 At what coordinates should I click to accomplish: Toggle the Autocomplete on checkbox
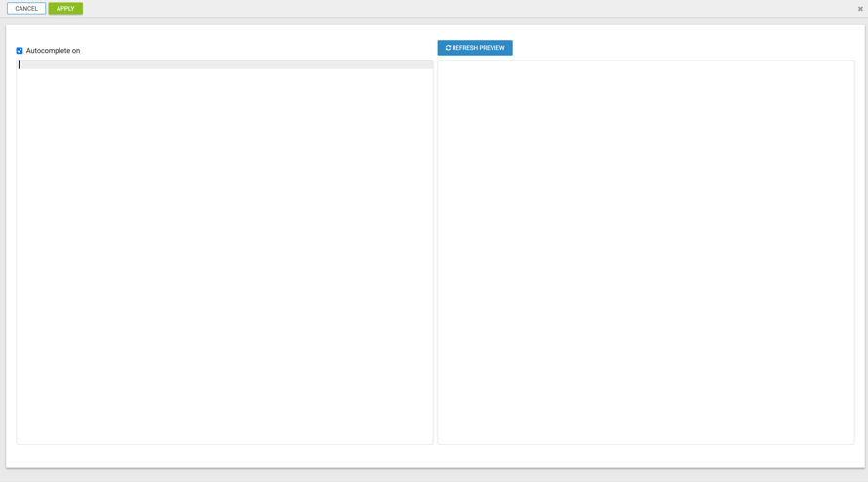(20, 51)
